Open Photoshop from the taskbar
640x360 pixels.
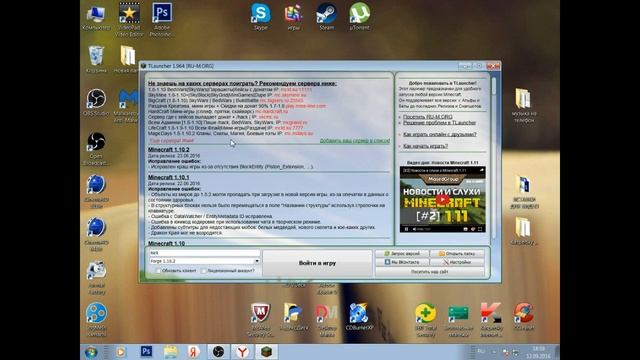pyautogui.click(x=146, y=351)
